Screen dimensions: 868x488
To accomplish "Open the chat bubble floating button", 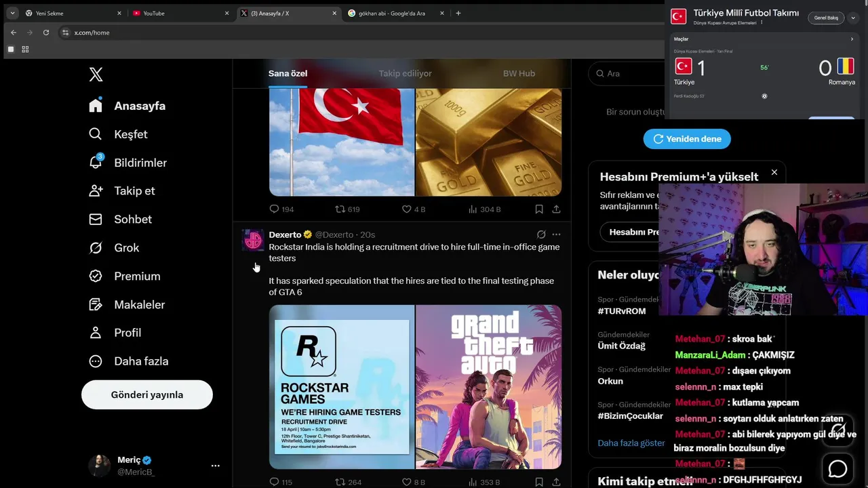I will coord(837,469).
